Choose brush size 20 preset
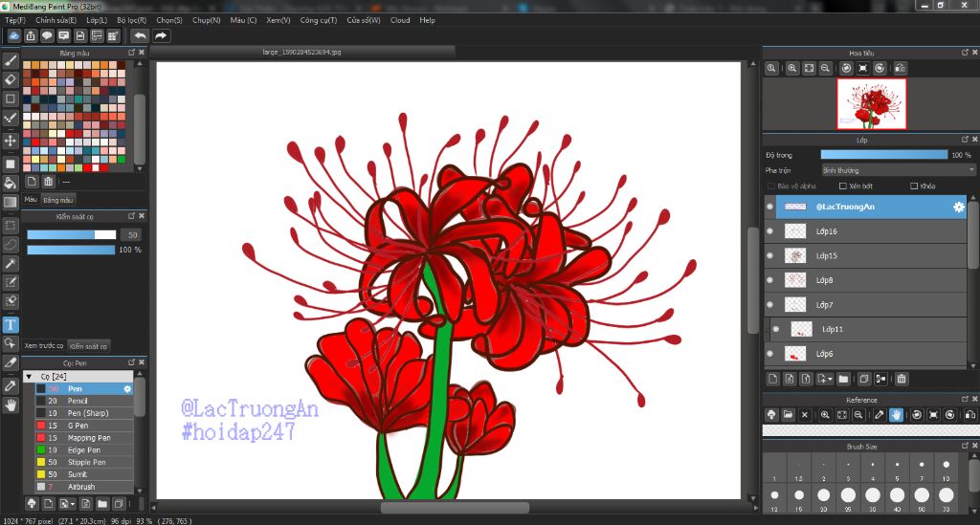Viewport: 980px width, 525px height. [x=823, y=497]
